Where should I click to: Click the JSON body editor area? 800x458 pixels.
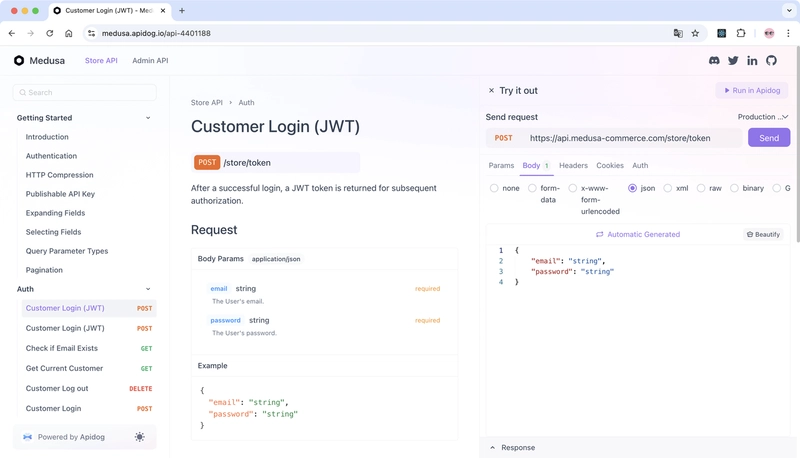pos(638,339)
